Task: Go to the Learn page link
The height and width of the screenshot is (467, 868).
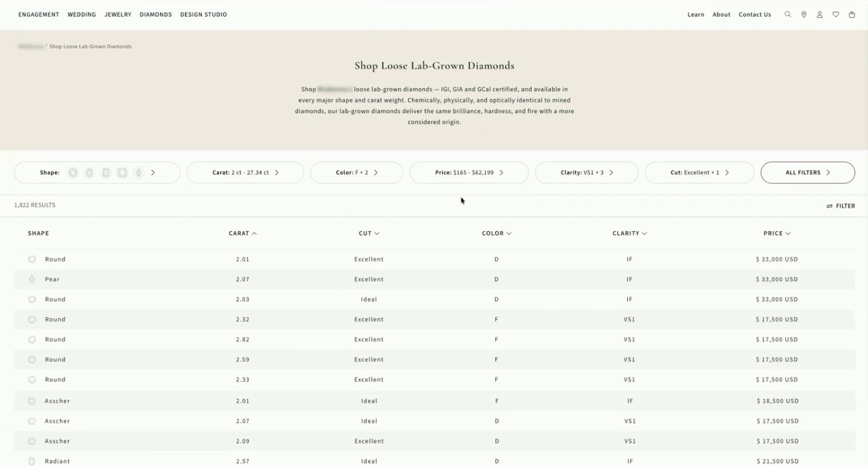Action: click(x=695, y=15)
